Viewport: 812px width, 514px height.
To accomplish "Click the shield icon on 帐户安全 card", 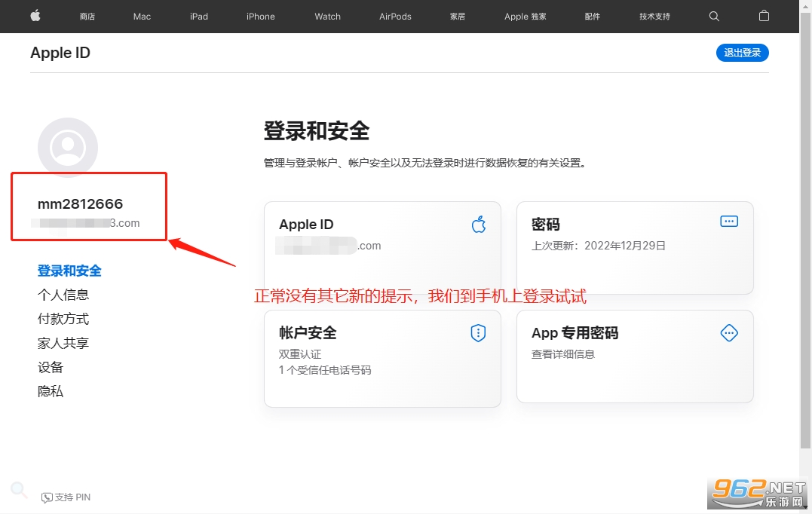I will click(478, 333).
